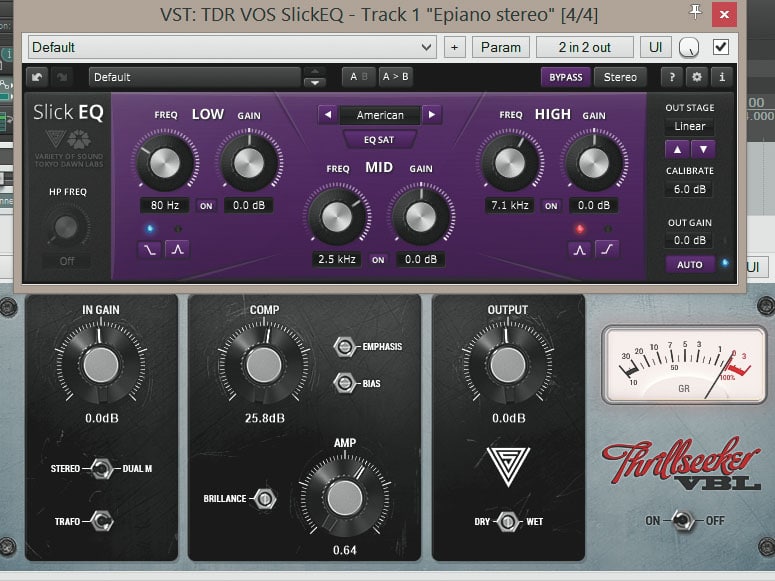775x581 pixels.
Task: Click the LOW FREQ knob
Action: pyautogui.click(x=165, y=163)
